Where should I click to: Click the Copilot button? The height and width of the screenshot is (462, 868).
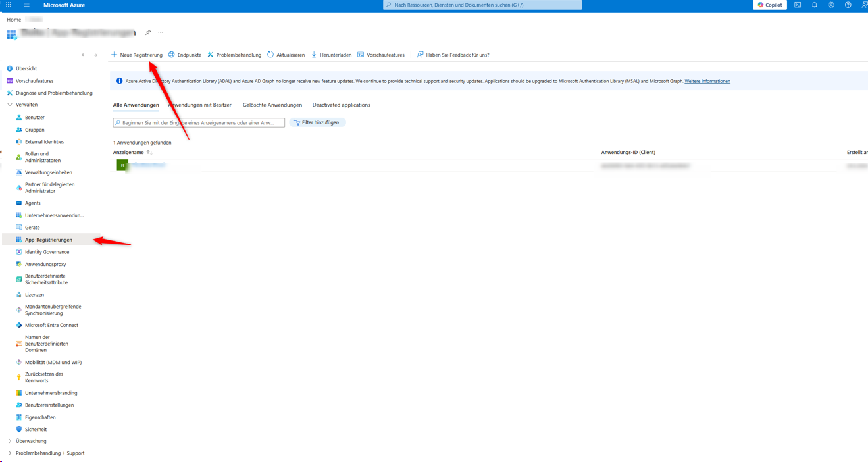[769, 5]
